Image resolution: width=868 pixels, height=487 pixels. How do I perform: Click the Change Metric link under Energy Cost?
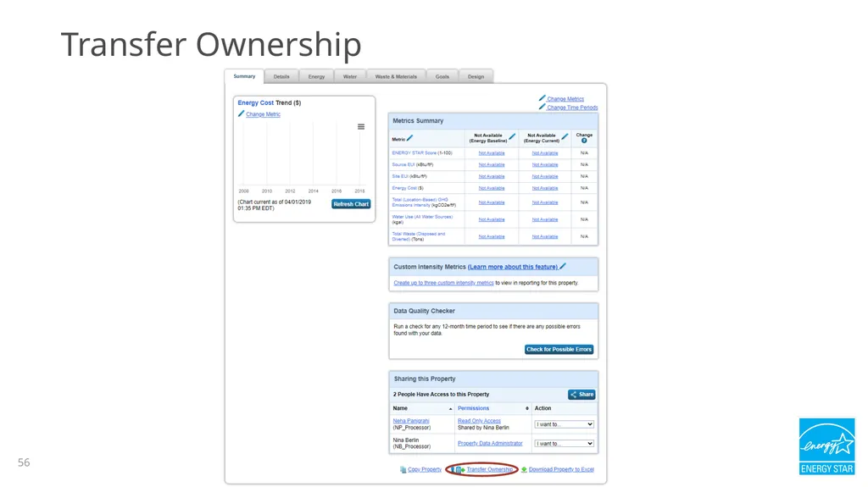click(x=263, y=114)
